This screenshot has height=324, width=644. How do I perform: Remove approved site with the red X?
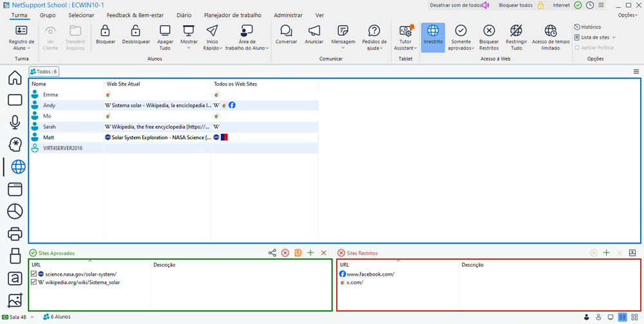point(324,253)
